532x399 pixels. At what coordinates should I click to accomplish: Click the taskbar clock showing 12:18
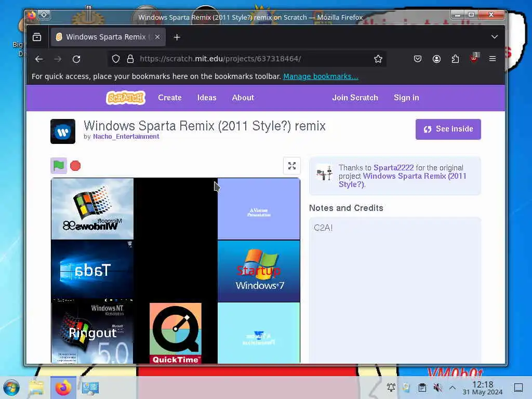click(483, 388)
